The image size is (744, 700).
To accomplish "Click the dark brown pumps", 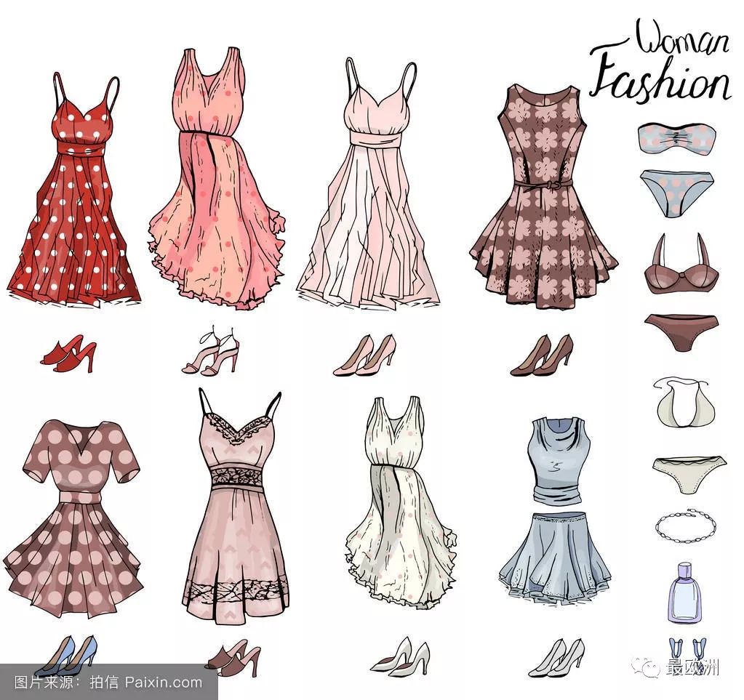I will click(542, 355).
